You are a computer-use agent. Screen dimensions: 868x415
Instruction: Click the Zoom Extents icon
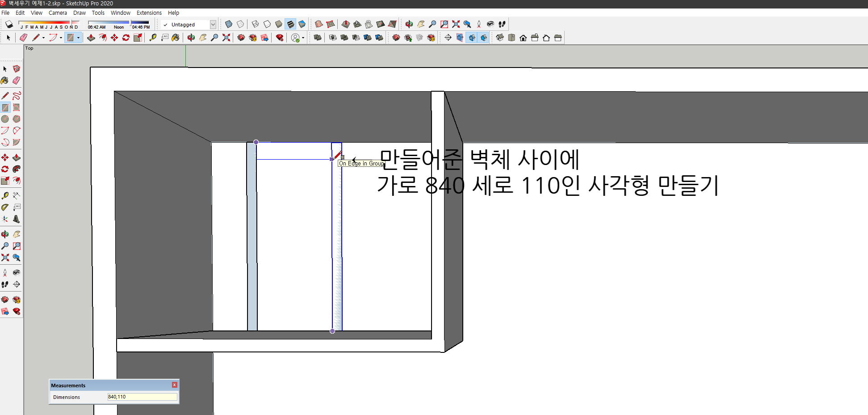(226, 38)
